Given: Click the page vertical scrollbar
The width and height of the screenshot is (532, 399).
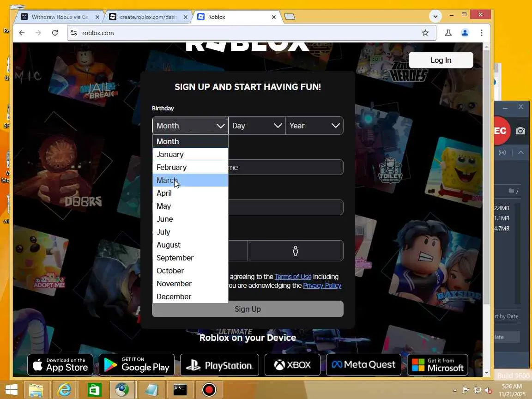Looking at the screenshot, I should pyautogui.click(x=486, y=176).
